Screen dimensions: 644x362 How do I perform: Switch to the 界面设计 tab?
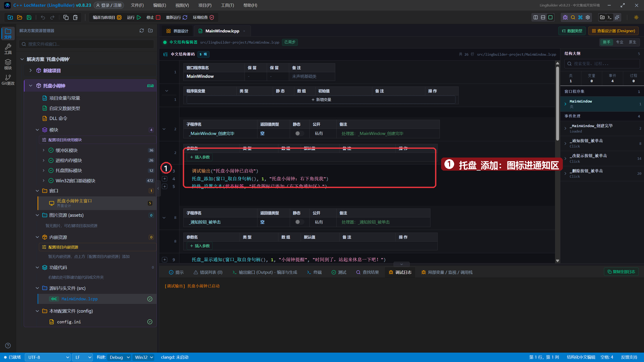pos(177,31)
